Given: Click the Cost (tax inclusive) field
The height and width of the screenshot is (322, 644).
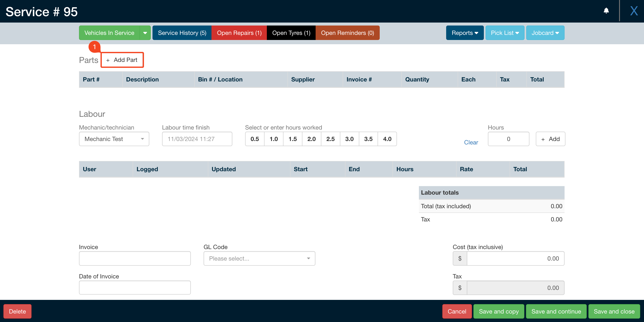Looking at the screenshot, I should (x=516, y=258).
